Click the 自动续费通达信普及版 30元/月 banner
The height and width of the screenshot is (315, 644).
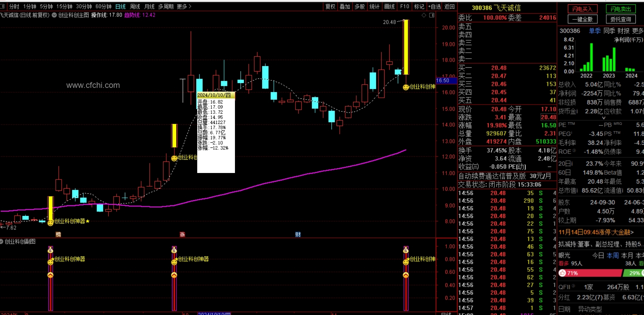pos(505,176)
